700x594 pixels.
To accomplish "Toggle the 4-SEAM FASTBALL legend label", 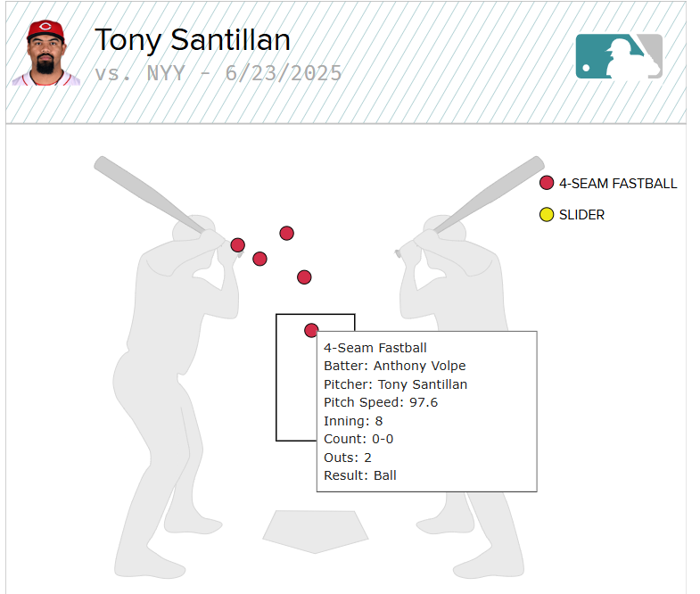I will tap(617, 184).
